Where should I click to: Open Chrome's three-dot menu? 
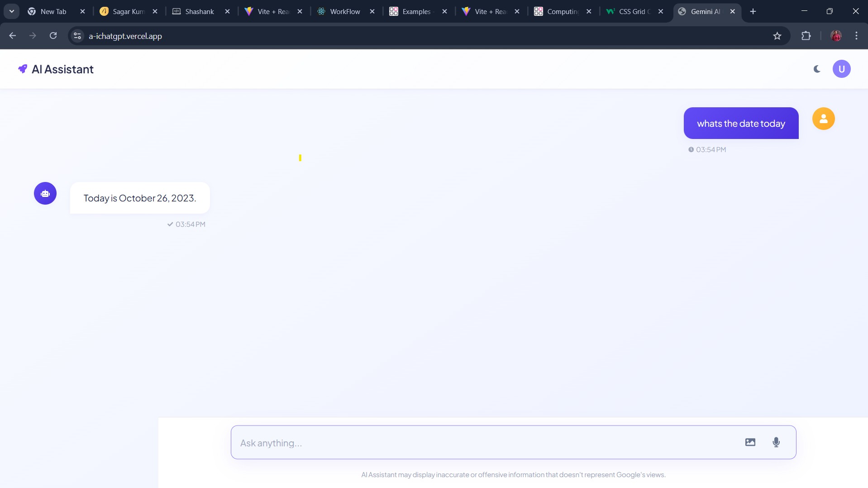[856, 36]
